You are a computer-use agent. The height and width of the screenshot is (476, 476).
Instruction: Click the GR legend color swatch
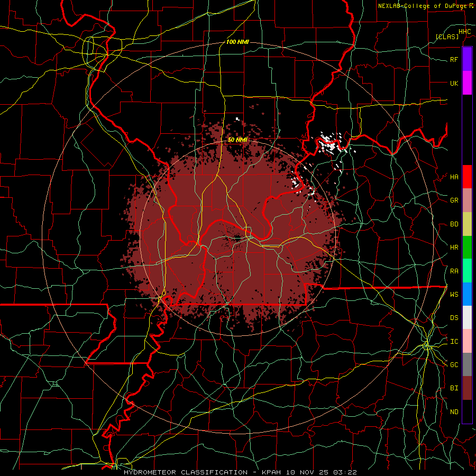(467, 200)
